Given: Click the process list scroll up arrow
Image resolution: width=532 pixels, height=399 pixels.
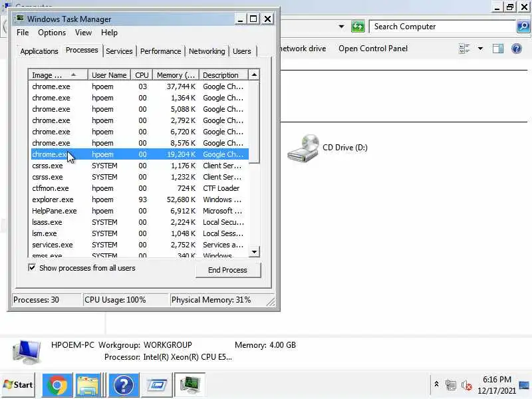Looking at the screenshot, I should 254,74.
